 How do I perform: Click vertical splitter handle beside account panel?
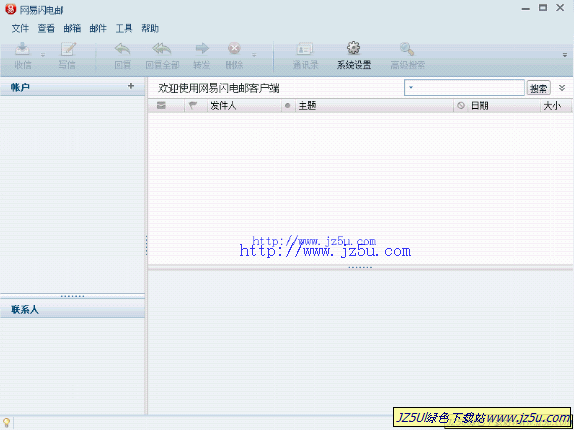tap(146, 245)
